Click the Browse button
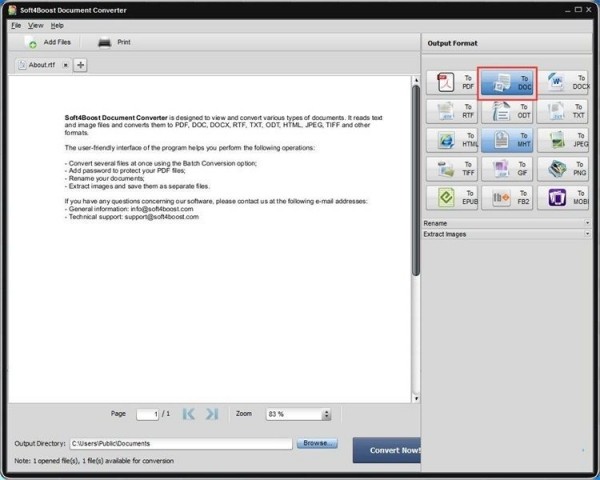The image size is (600, 480). pos(317,443)
